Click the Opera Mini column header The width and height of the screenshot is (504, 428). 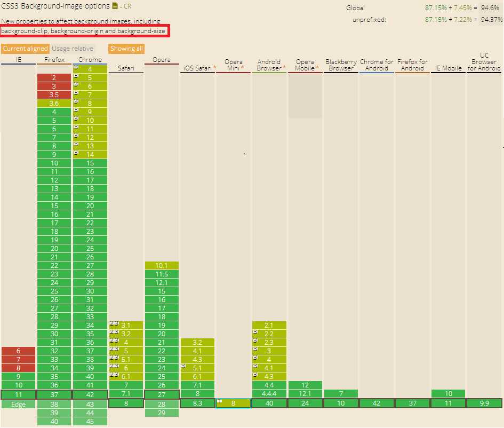click(234, 65)
